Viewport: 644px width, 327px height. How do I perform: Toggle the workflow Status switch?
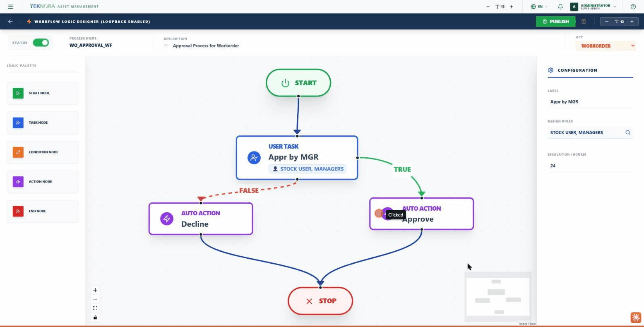(x=41, y=43)
